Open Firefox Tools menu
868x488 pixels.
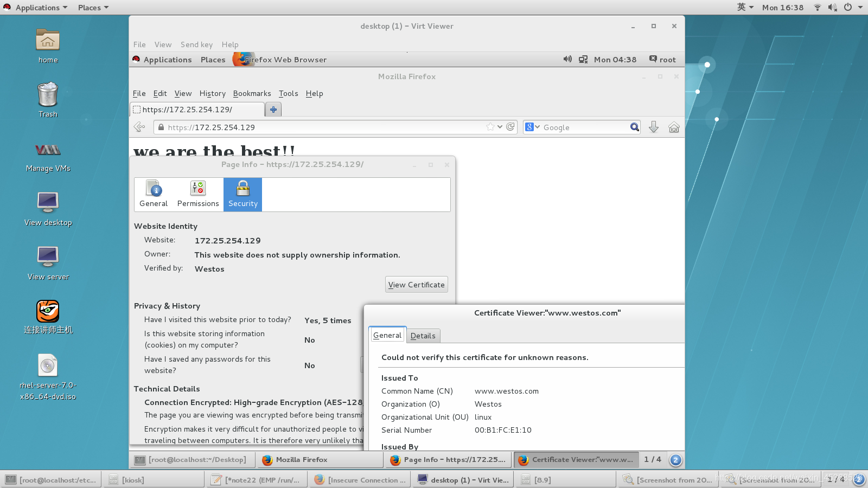pyautogui.click(x=289, y=93)
